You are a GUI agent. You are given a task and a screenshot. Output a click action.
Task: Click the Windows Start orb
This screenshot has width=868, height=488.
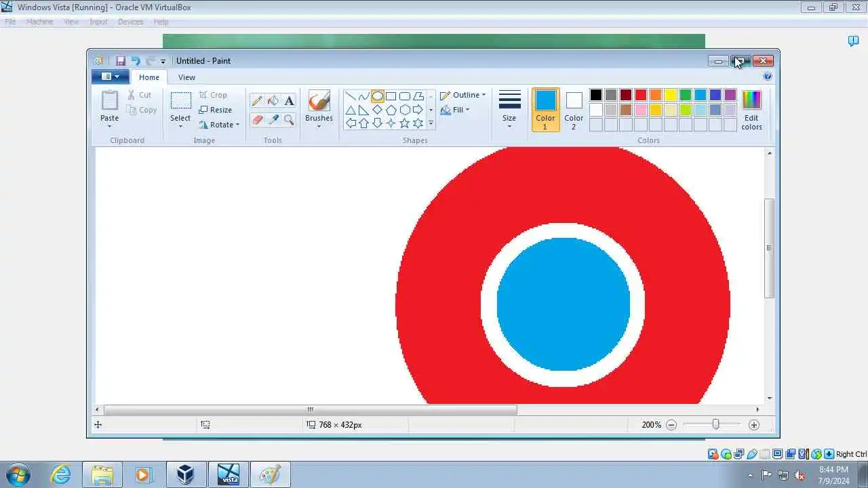17,474
